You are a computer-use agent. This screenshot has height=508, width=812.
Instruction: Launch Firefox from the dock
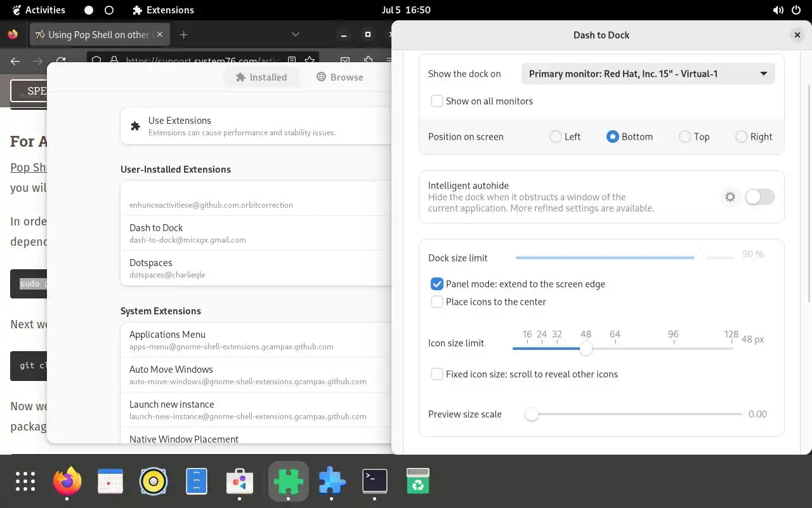pyautogui.click(x=67, y=481)
